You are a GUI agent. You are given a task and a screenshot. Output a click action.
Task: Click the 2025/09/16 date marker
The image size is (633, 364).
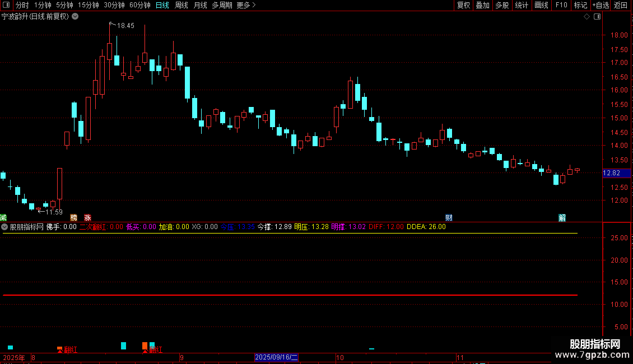pyautogui.click(x=277, y=357)
